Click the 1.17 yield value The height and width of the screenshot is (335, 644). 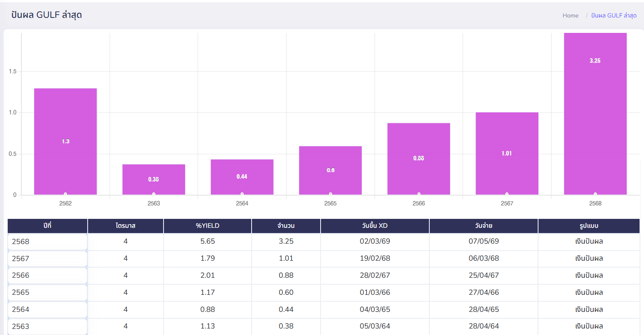click(207, 292)
